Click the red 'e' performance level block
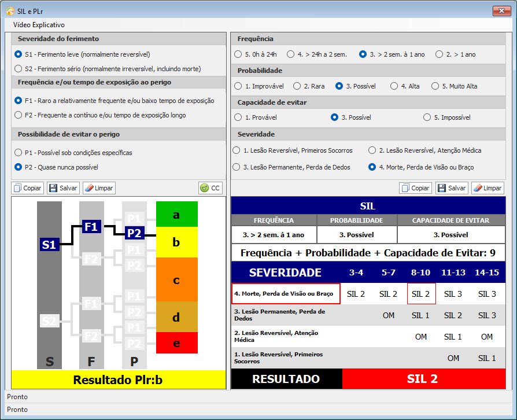The image size is (517, 420). (177, 343)
